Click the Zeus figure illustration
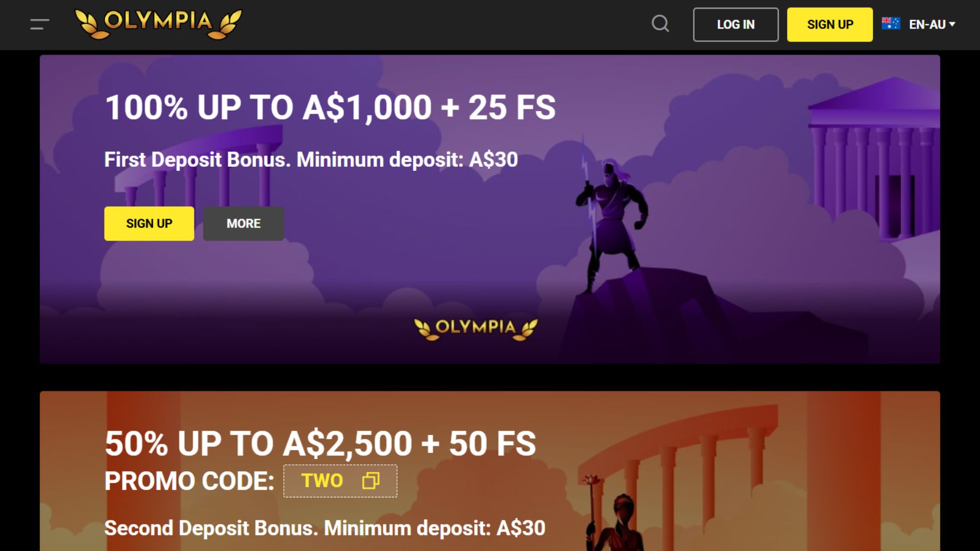 (611, 219)
